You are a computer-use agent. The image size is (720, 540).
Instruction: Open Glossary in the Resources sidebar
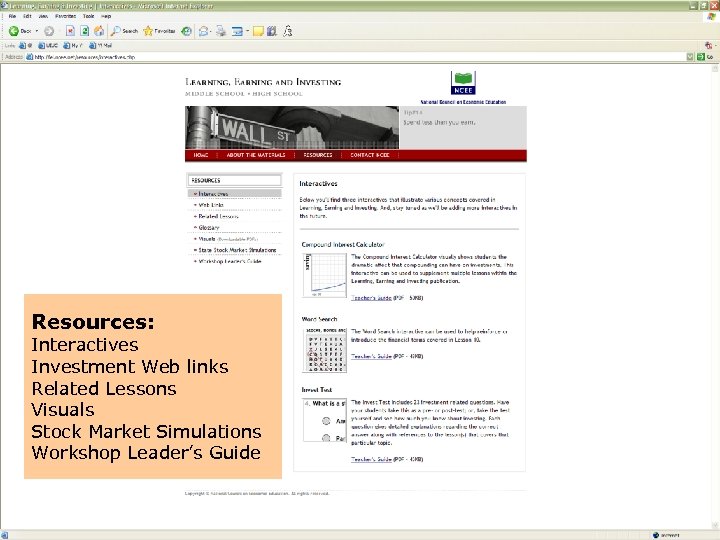(208, 227)
